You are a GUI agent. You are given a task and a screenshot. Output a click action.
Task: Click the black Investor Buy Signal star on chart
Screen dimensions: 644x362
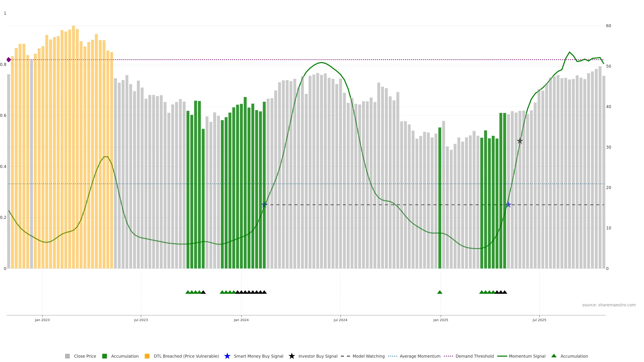click(x=520, y=141)
